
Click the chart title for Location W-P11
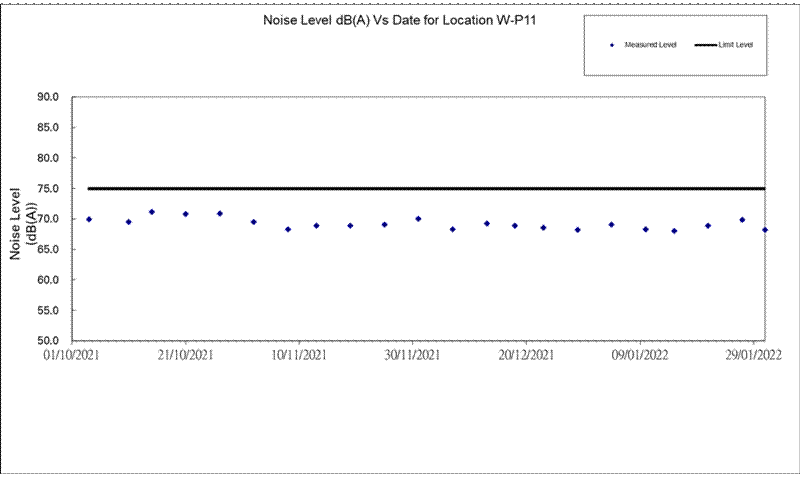[401, 19]
